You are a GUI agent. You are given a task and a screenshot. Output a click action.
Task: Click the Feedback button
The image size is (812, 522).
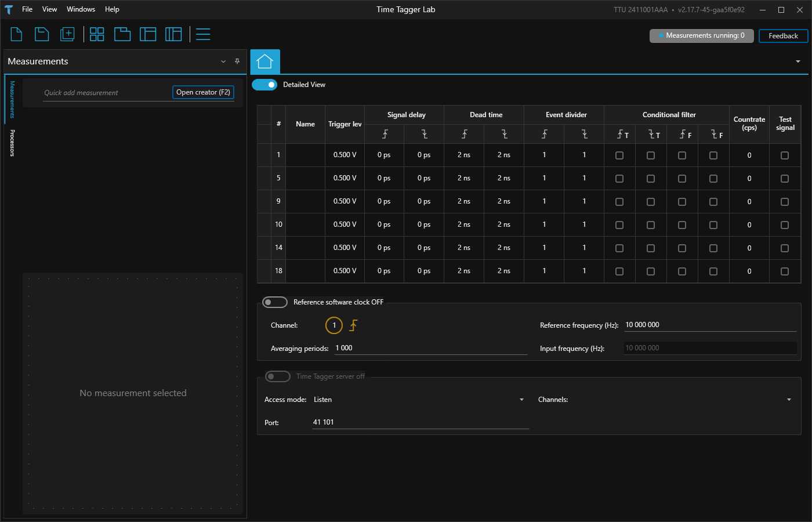click(x=784, y=36)
